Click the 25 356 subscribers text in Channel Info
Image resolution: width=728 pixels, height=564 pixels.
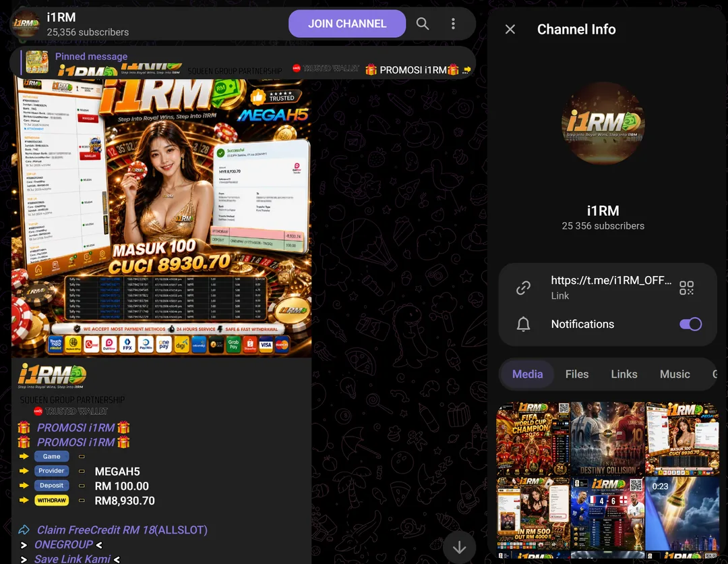point(603,226)
